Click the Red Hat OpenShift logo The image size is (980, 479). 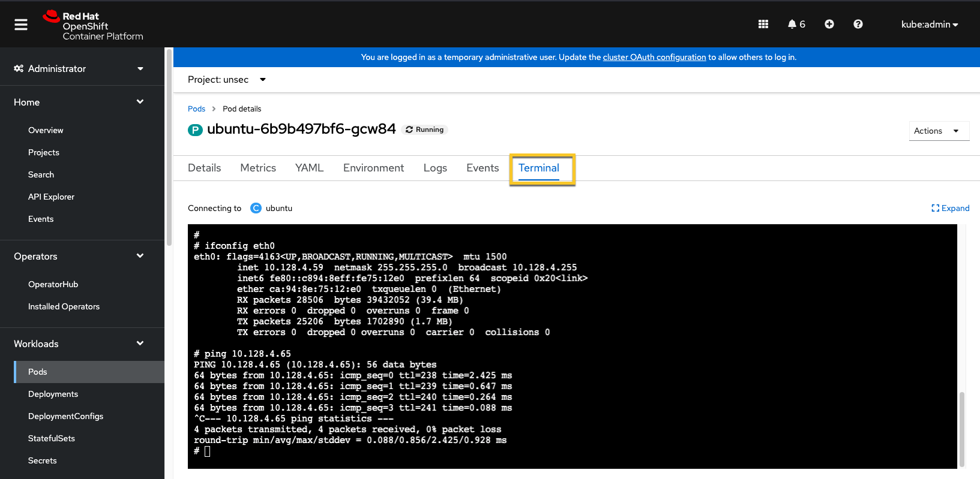pyautogui.click(x=93, y=26)
